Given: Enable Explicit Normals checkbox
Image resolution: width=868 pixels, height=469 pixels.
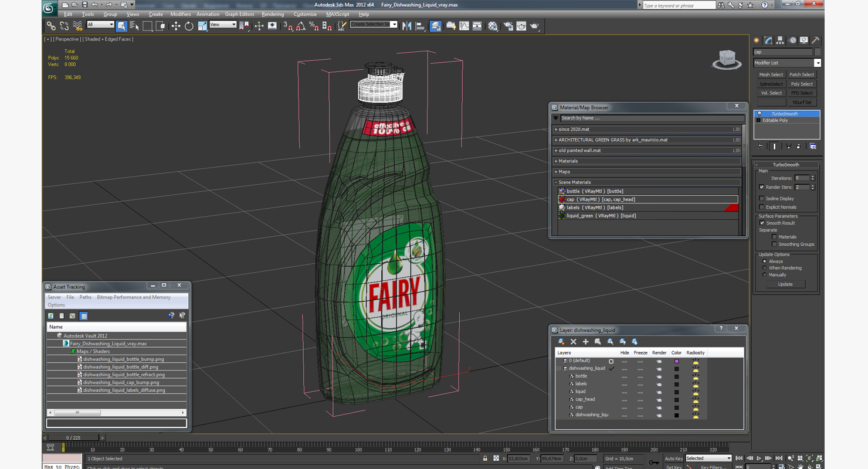Looking at the screenshot, I should click(762, 207).
